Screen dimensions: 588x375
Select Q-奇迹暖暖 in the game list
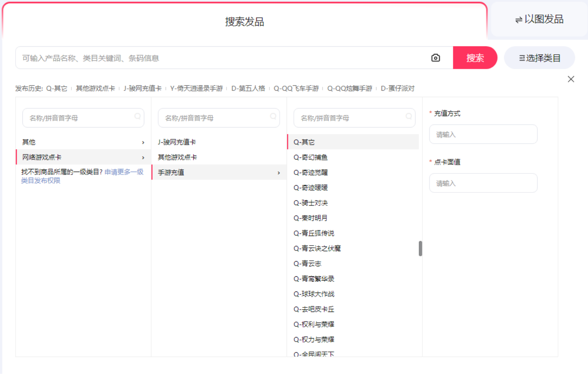(311, 188)
